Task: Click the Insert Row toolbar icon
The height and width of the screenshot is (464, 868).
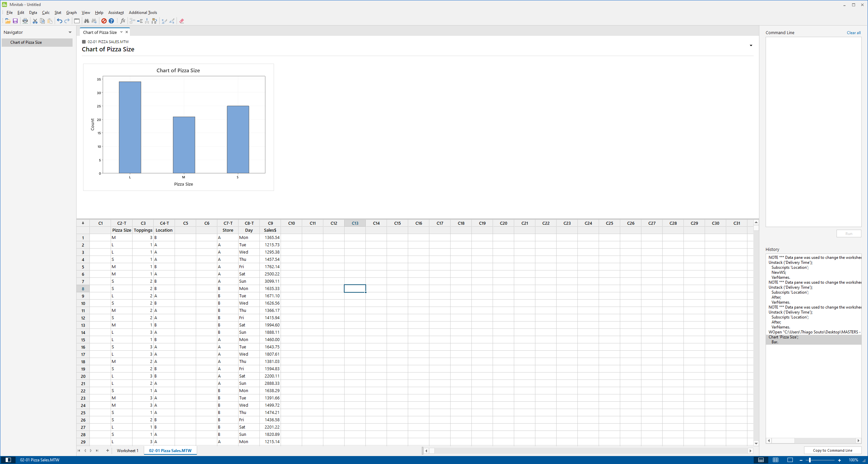Action: tap(140, 21)
